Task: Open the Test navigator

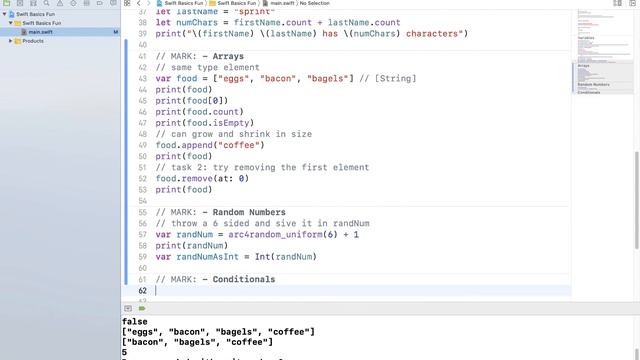Action: pos(73,3)
